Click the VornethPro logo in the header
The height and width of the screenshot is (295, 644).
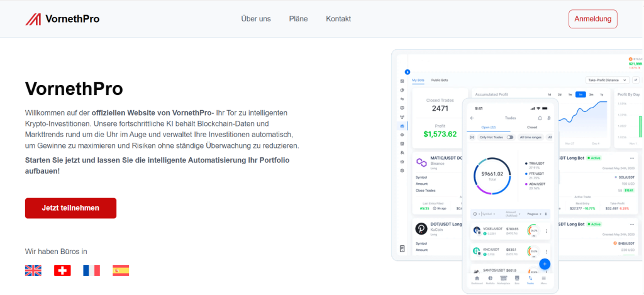62,19
